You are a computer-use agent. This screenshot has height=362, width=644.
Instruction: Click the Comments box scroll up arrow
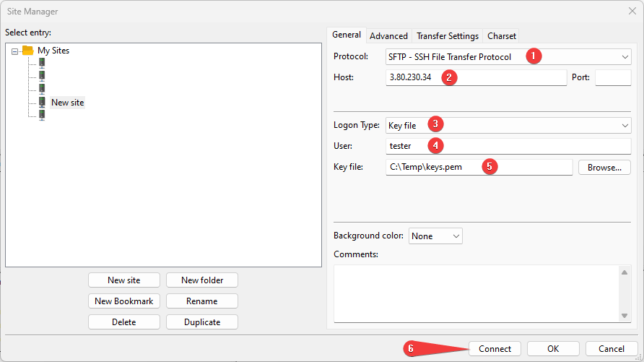[x=625, y=272]
